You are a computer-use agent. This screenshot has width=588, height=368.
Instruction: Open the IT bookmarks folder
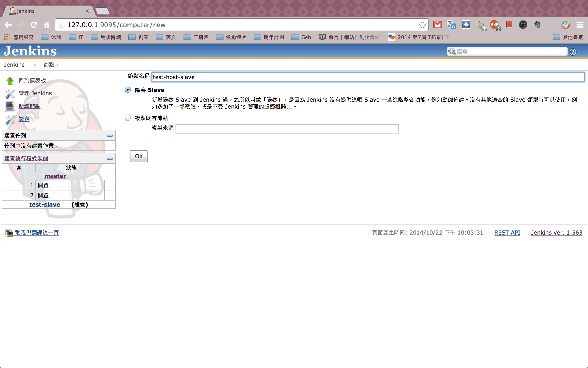[x=76, y=37]
